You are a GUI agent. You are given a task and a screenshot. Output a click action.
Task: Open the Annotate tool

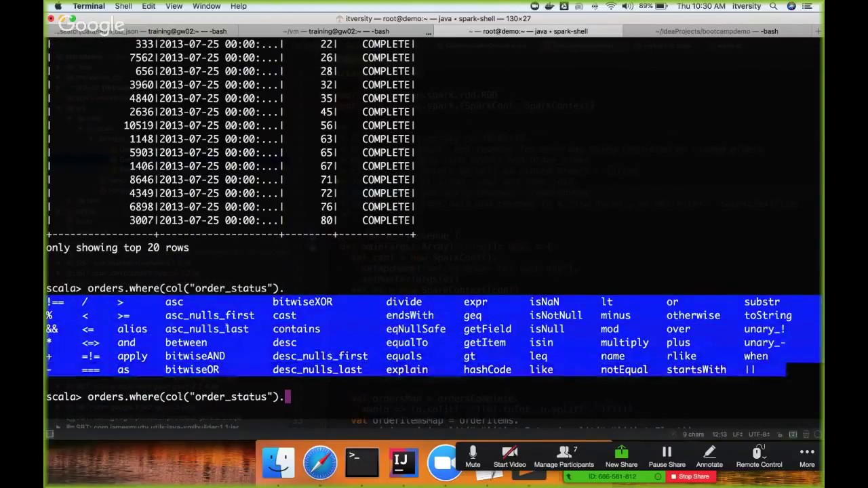(x=709, y=456)
